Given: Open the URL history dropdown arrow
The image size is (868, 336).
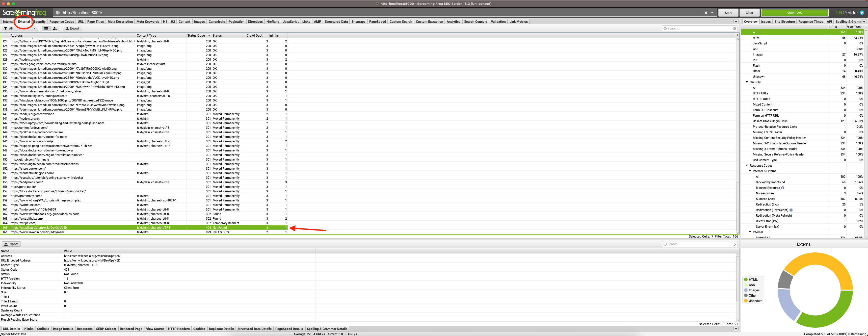Looking at the screenshot, I should point(712,13).
